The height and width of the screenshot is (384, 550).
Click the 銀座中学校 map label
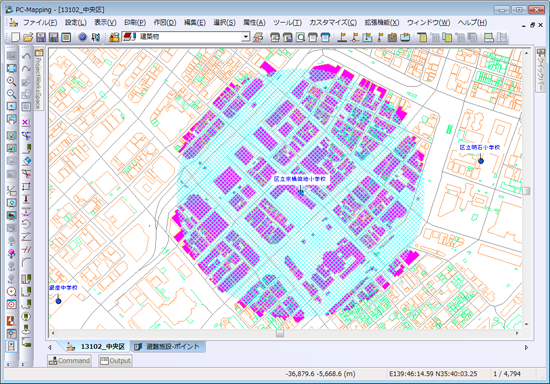63,288
